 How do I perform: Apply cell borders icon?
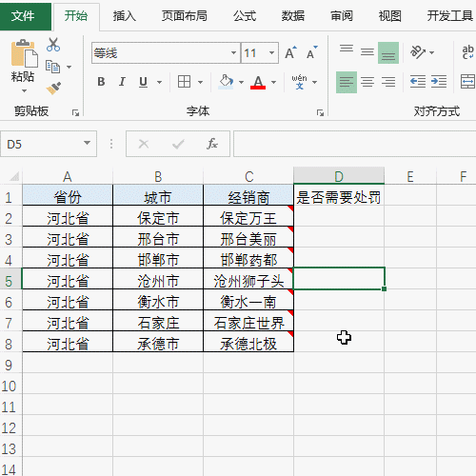point(184,82)
